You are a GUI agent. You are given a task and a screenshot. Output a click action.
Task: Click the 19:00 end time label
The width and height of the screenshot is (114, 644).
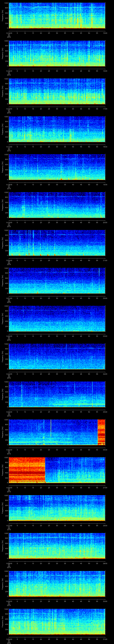105,184
